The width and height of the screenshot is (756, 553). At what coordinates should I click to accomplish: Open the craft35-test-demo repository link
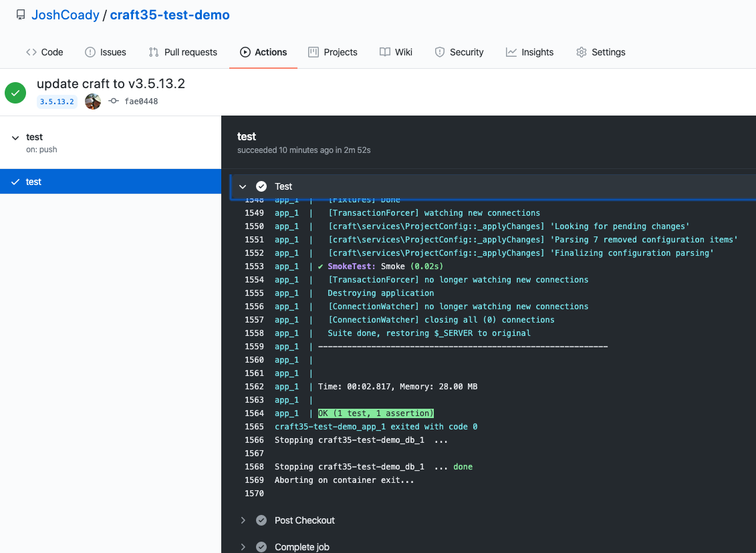pyautogui.click(x=170, y=15)
